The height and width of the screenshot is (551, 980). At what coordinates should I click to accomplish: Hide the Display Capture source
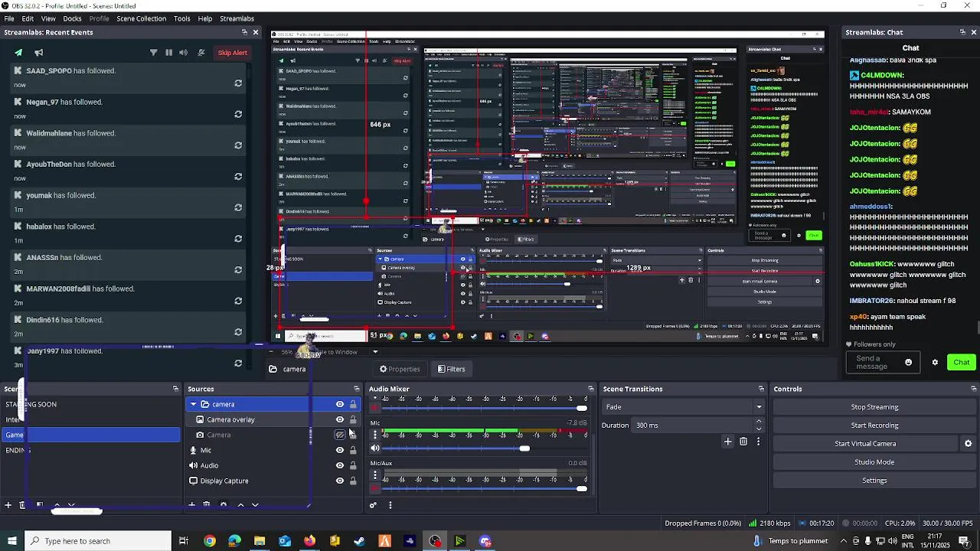click(340, 481)
